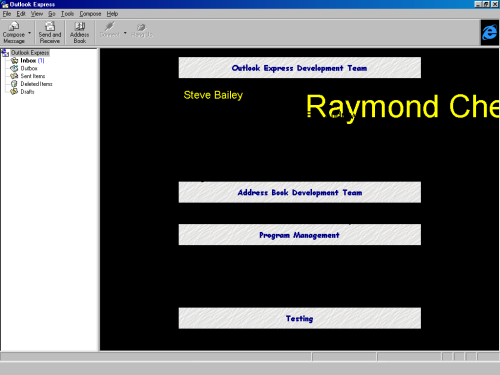This screenshot has height=375, width=500.
Task: Select the Outlook Express root folder
Action: tap(30, 53)
